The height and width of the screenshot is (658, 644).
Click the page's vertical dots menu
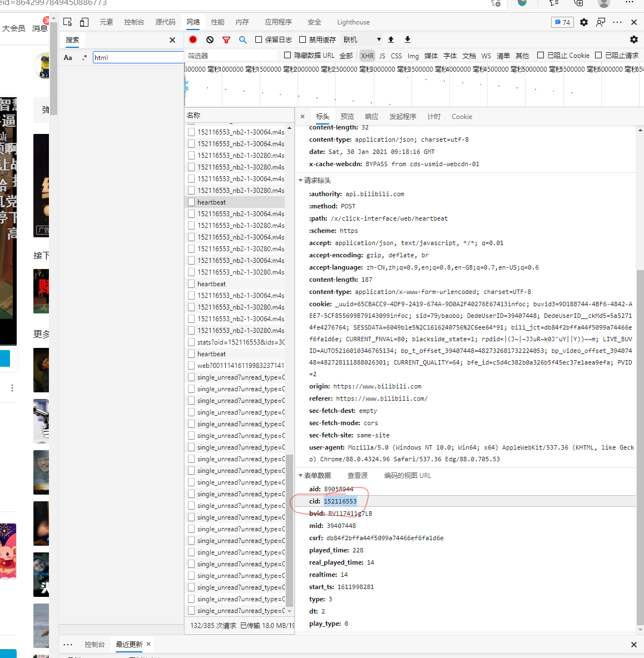pyautogui.click(x=12, y=388)
